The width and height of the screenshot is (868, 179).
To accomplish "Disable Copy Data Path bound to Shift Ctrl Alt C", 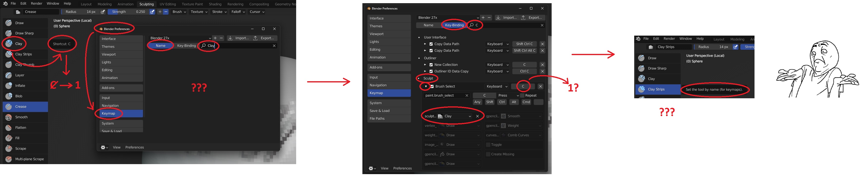I will [x=431, y=50].
